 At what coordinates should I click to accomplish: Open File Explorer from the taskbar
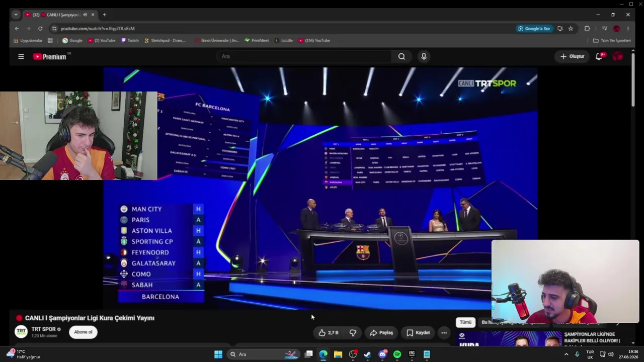click(338, 354)
